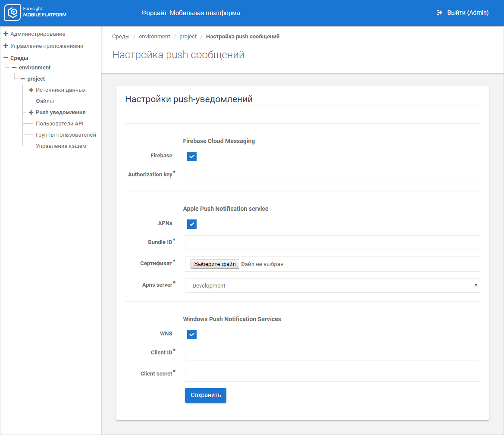Click into the Client secret field
Viewport: 504px width, 435px height.
pyautogui.click(x=332, y=374)
